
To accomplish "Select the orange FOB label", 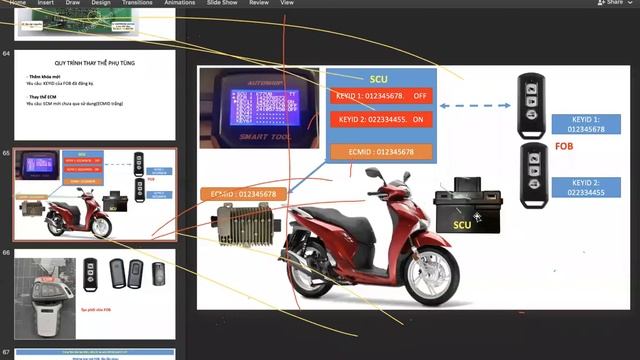I will (x=564, y=146).
